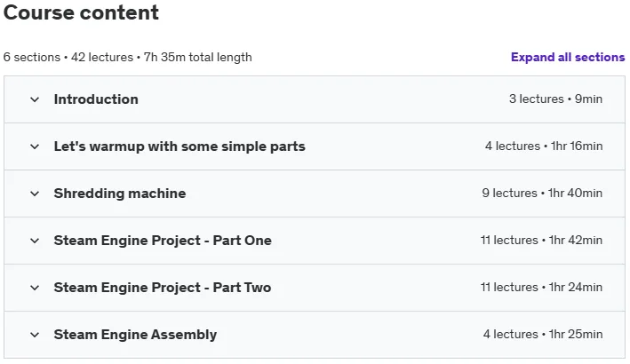
Task: Click Expand all sections link
Action: click(568, 57)
